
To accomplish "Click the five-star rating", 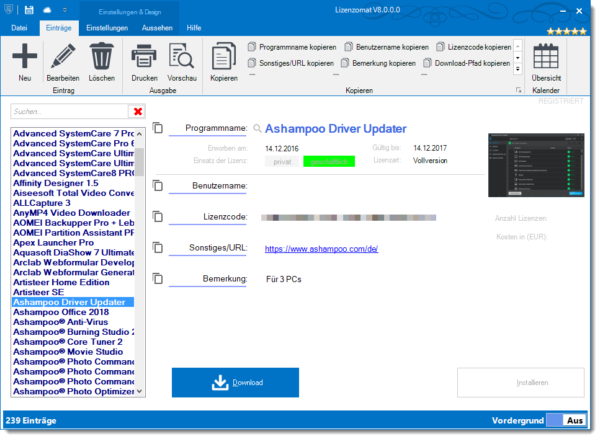I will point(566,31).
